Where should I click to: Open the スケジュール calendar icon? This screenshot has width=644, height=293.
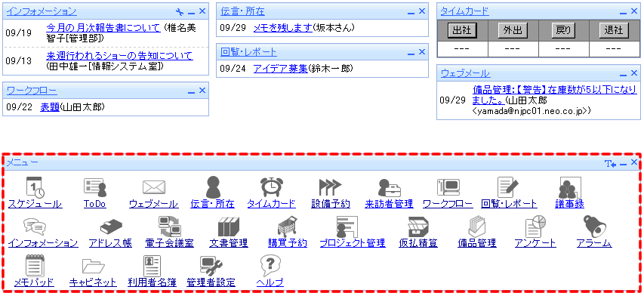point(35,187)
